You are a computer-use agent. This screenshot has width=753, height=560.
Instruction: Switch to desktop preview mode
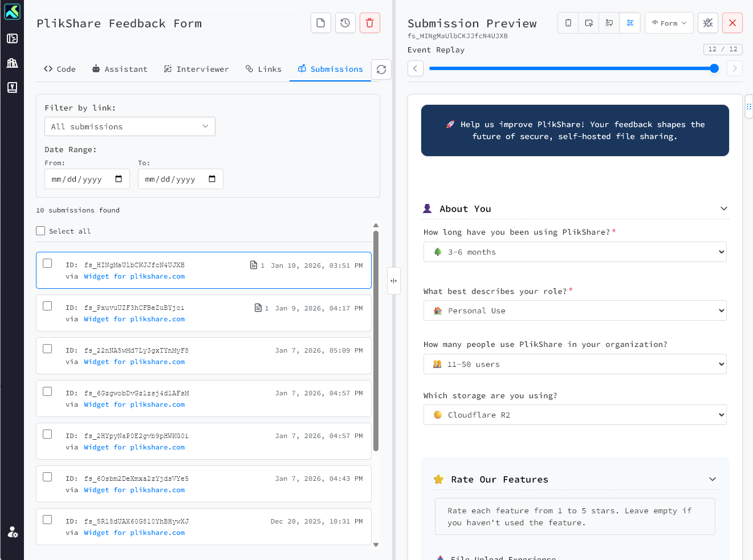pyautogui.click(x=588, y=23)
